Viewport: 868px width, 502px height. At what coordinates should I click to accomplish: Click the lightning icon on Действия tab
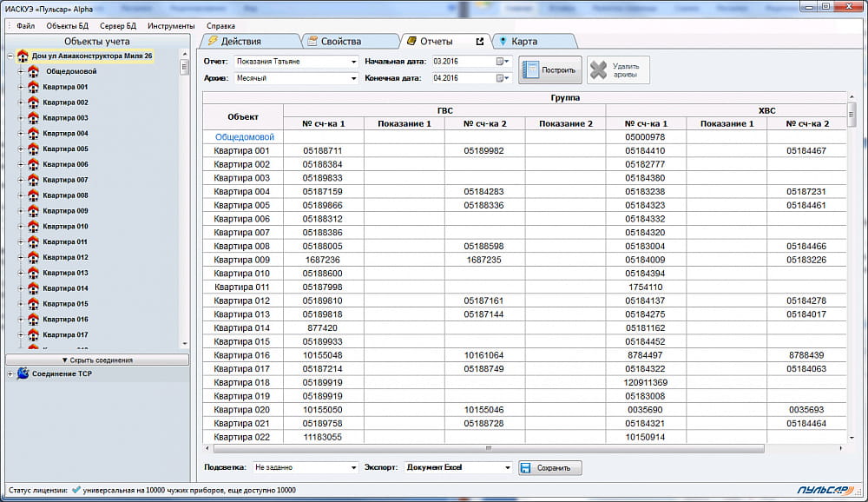pyautogui.click(x=212, y=41)
